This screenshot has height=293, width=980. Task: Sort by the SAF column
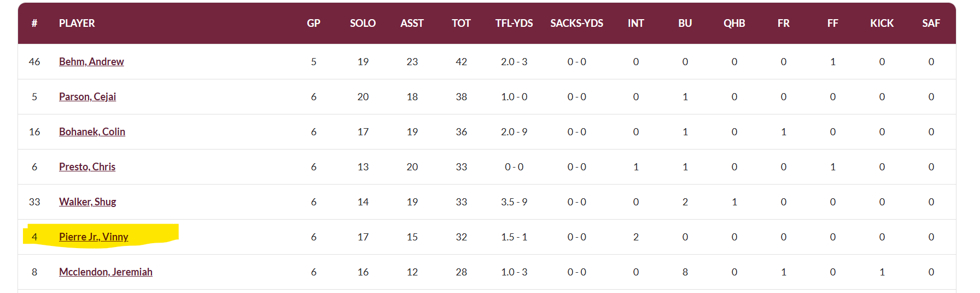pos(931,24)
